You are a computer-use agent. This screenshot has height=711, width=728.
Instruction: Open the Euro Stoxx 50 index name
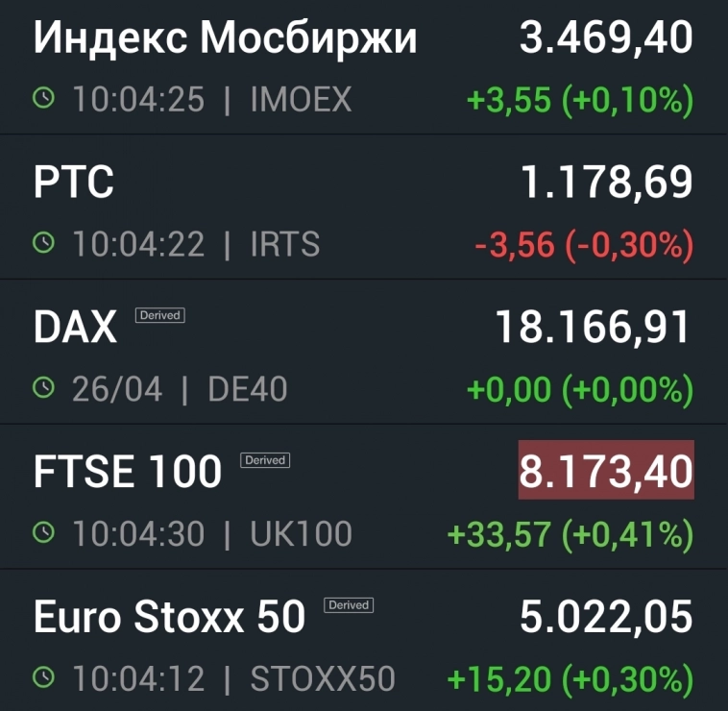[169, 618]
